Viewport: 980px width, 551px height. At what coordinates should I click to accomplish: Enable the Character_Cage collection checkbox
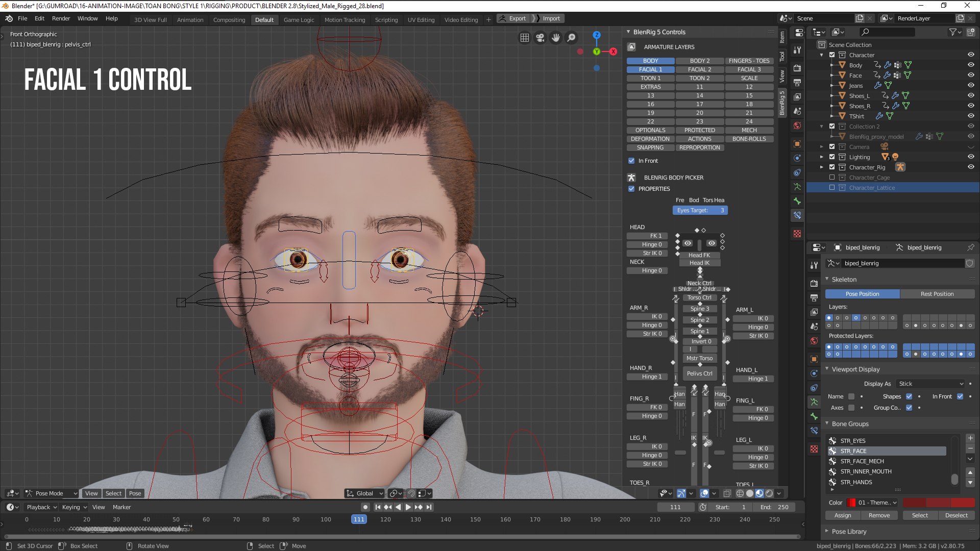click(832, 178)
